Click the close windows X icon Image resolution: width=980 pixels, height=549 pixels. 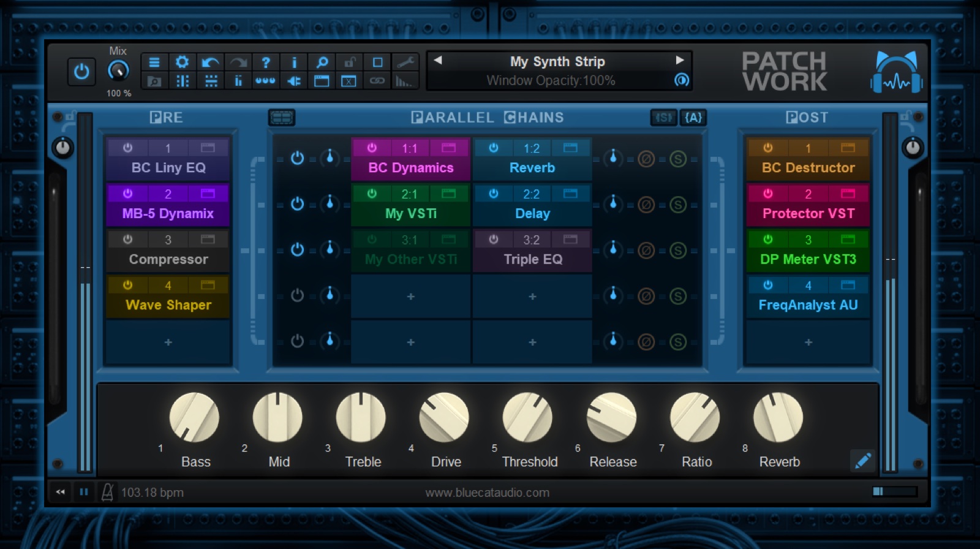[349, 81]
